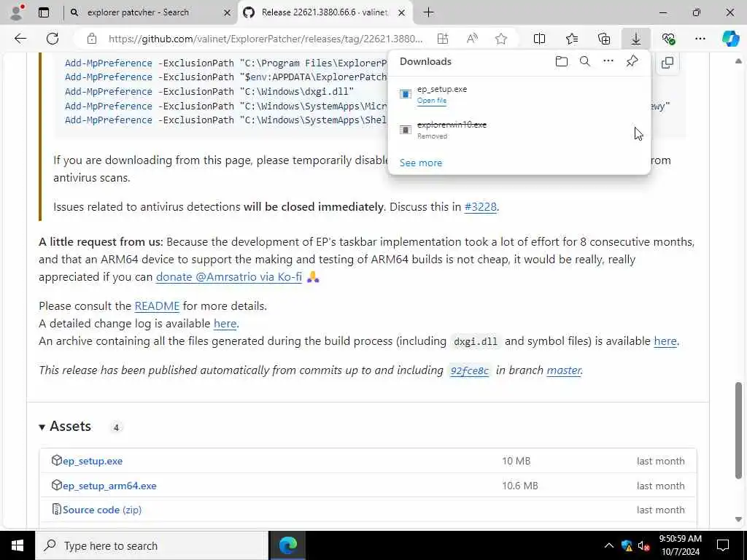747x560 pixels.
Task: Click the removed explorerwin10.exe file icon
Action: 406,130
